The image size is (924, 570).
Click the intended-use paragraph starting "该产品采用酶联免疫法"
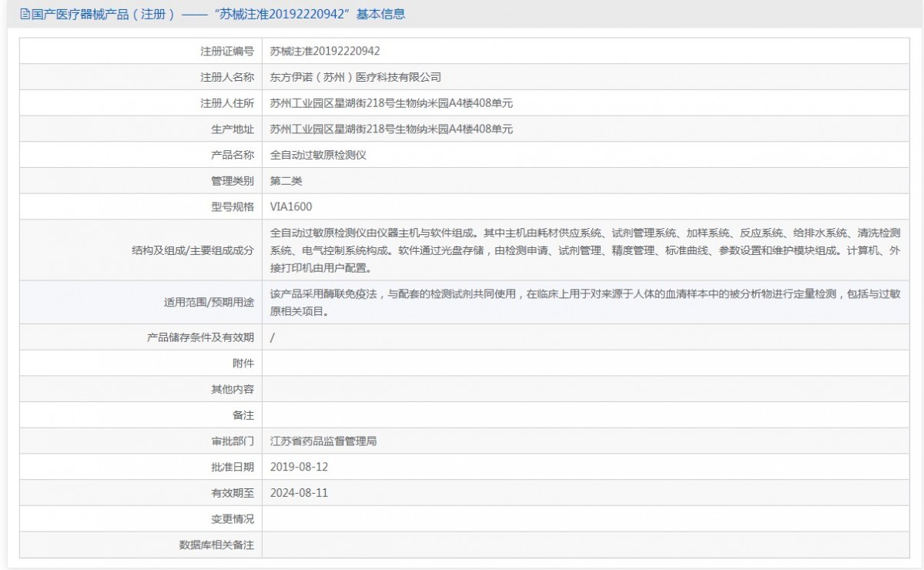[585, 303]
